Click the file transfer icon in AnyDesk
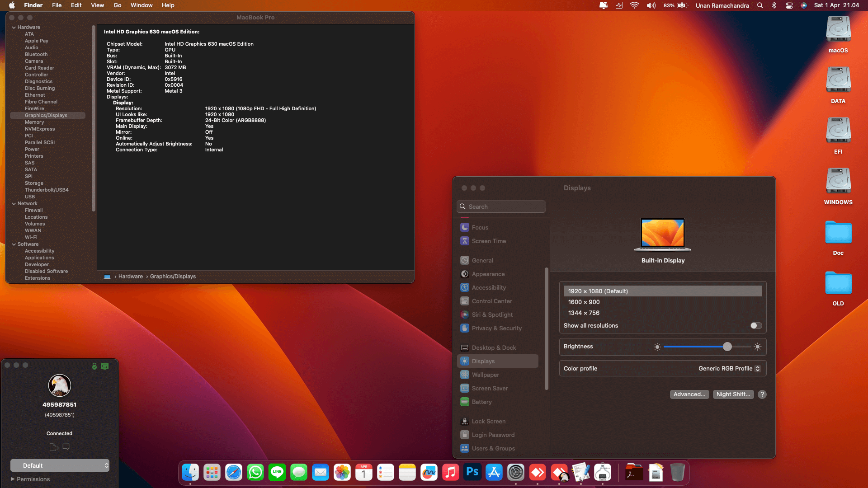 (53, 446)
